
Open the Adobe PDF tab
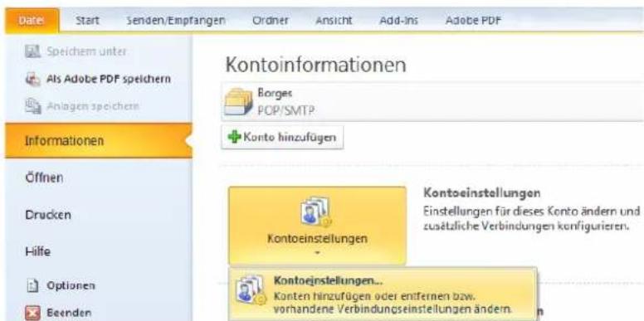pyautogui.click(x=473, y=21)
